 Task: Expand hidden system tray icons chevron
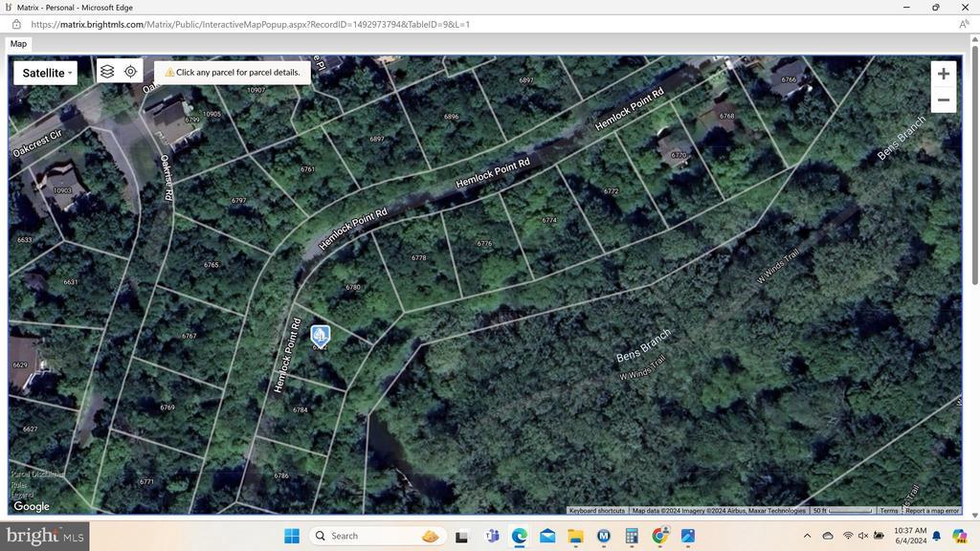point(807,536)
